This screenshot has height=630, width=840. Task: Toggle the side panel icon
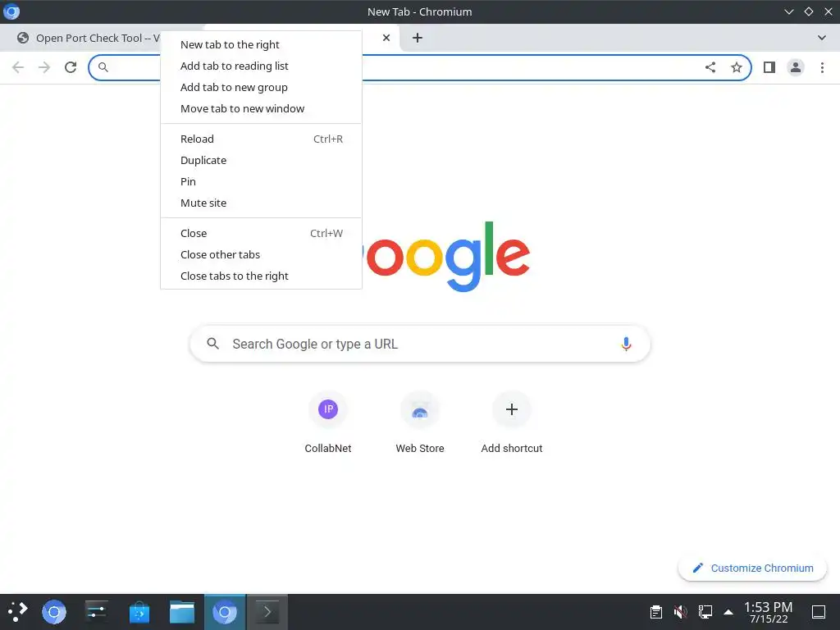pyautogui.click(x=769, y=67)
